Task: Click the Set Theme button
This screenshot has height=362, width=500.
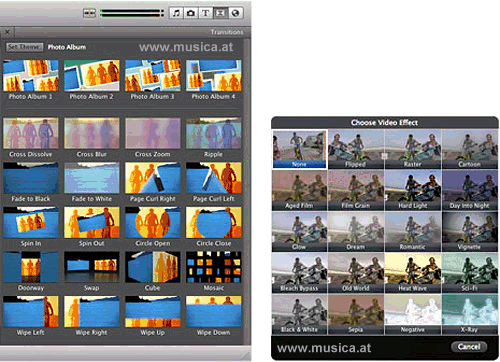Action: click(x=25, y=47)
